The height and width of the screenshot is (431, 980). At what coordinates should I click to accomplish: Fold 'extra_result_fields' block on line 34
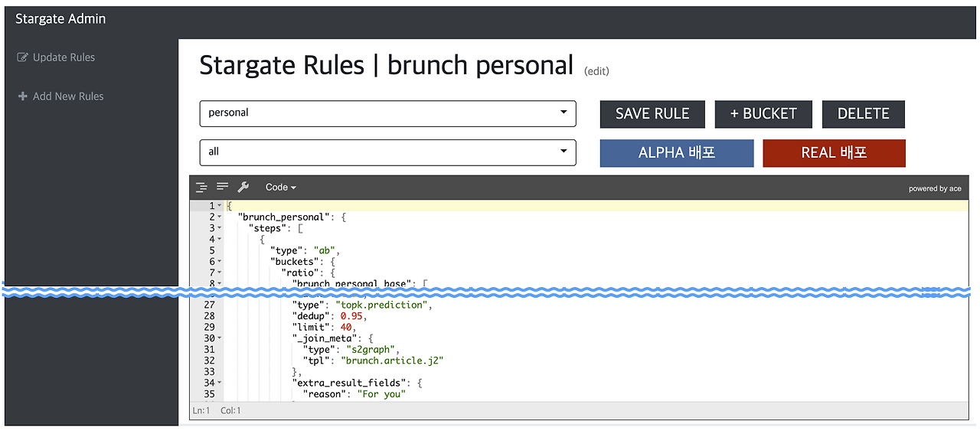coord(220,383)
